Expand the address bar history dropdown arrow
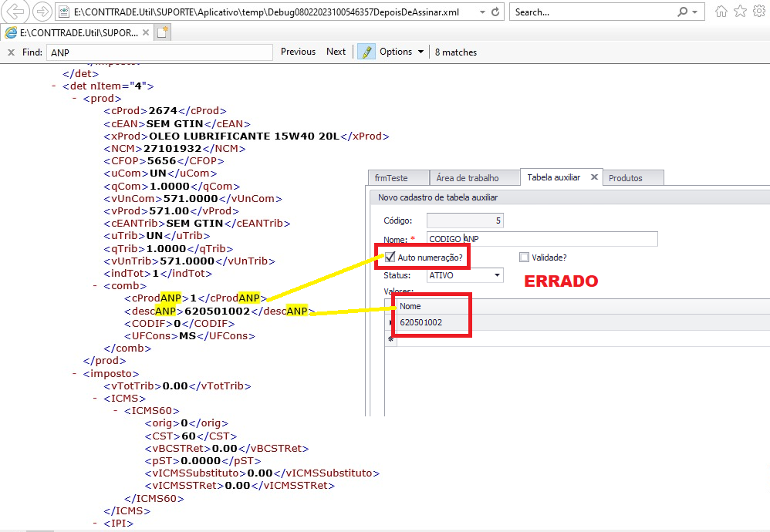The image size is (770, 532). click(482, 12)
